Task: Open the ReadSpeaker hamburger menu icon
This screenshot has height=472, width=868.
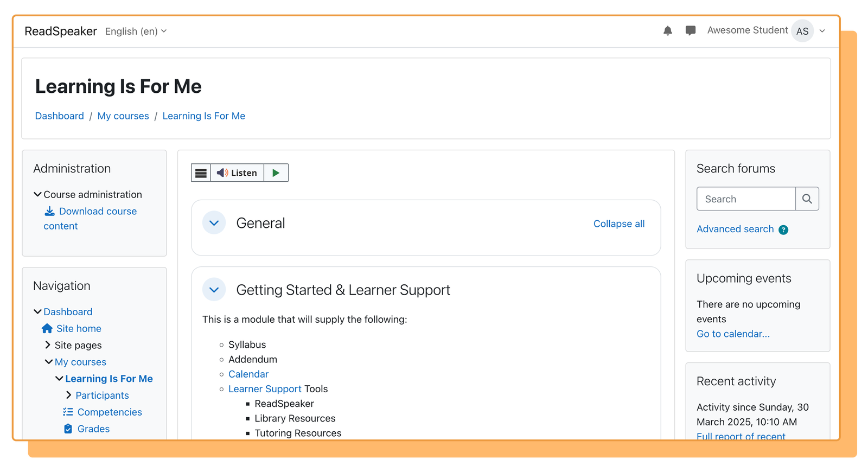Action: coord(201,173)
